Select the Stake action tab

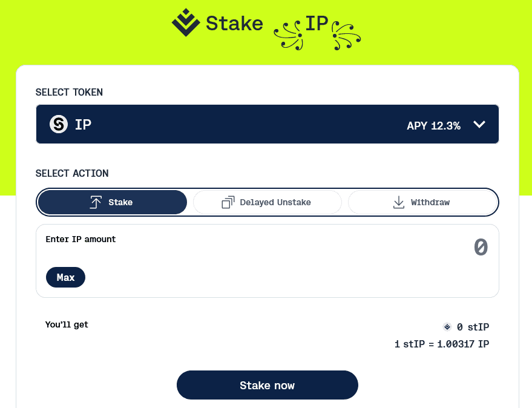point(113,202)
